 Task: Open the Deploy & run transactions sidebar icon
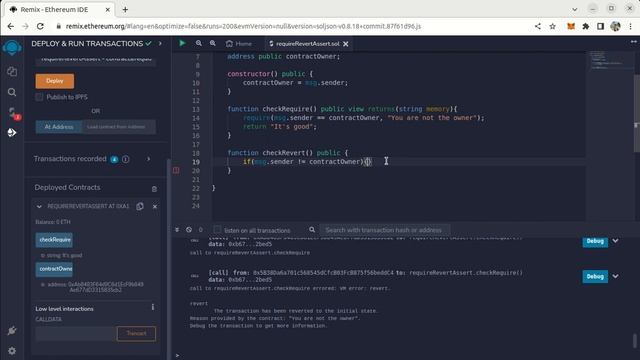click(12, 133)
